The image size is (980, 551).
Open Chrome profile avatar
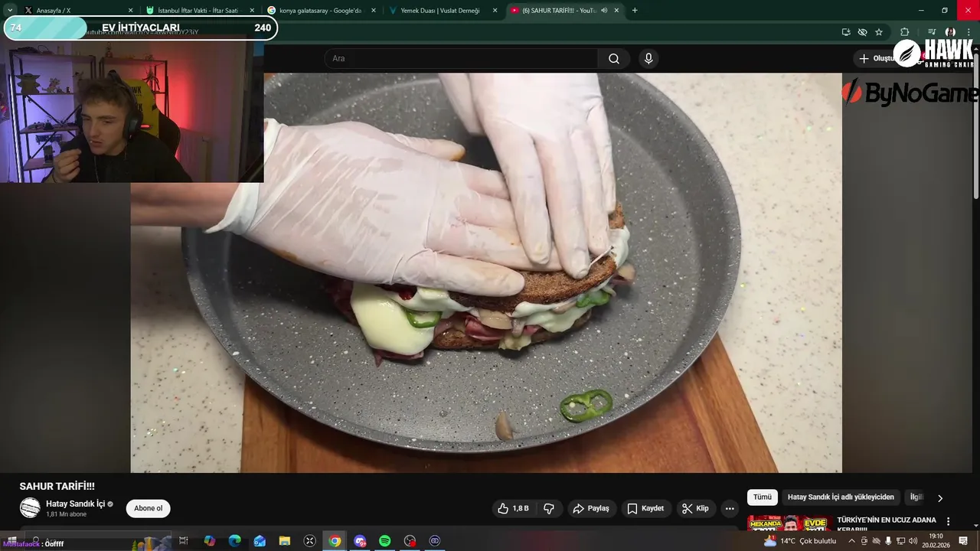pos(950,32)
